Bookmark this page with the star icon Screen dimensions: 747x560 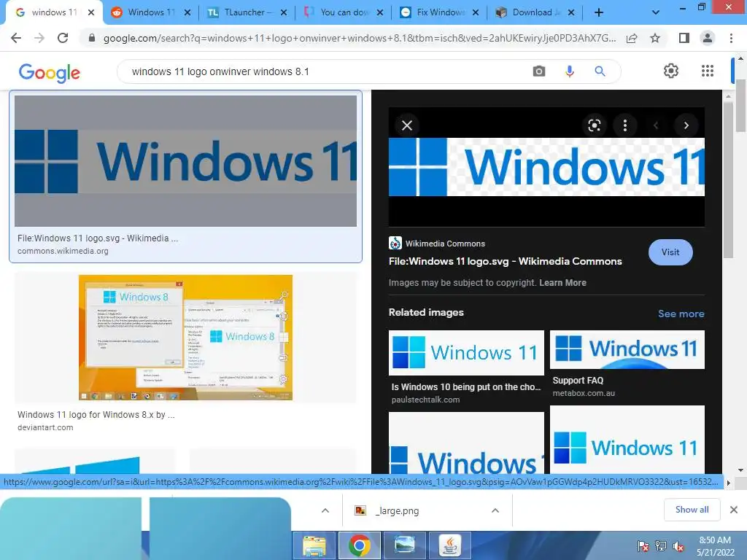coord(655,38)
